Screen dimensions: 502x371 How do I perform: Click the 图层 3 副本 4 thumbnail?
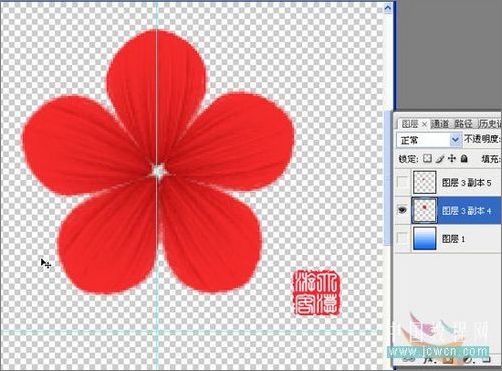(425, 210)
